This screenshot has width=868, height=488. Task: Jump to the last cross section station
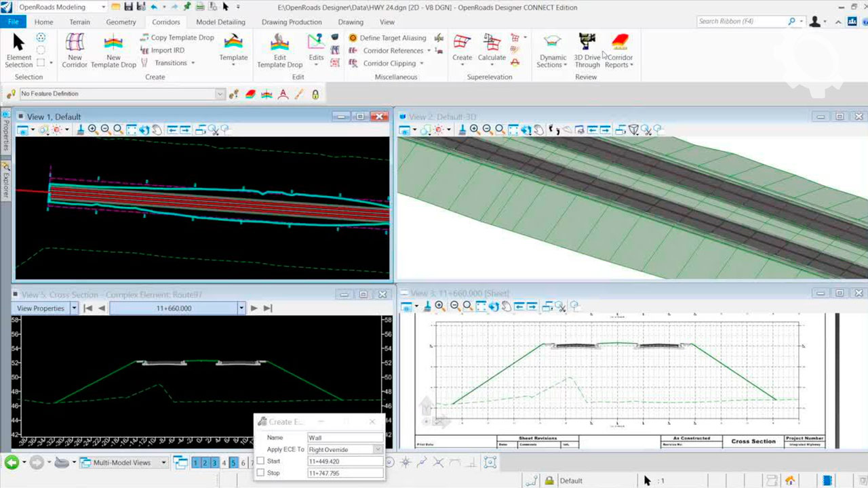[268, 308]
